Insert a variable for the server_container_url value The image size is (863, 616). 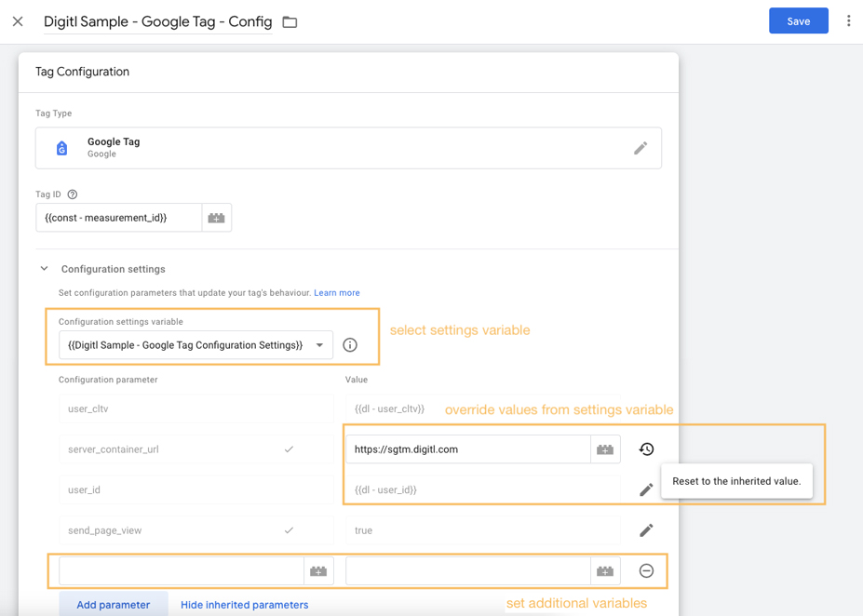605,449
